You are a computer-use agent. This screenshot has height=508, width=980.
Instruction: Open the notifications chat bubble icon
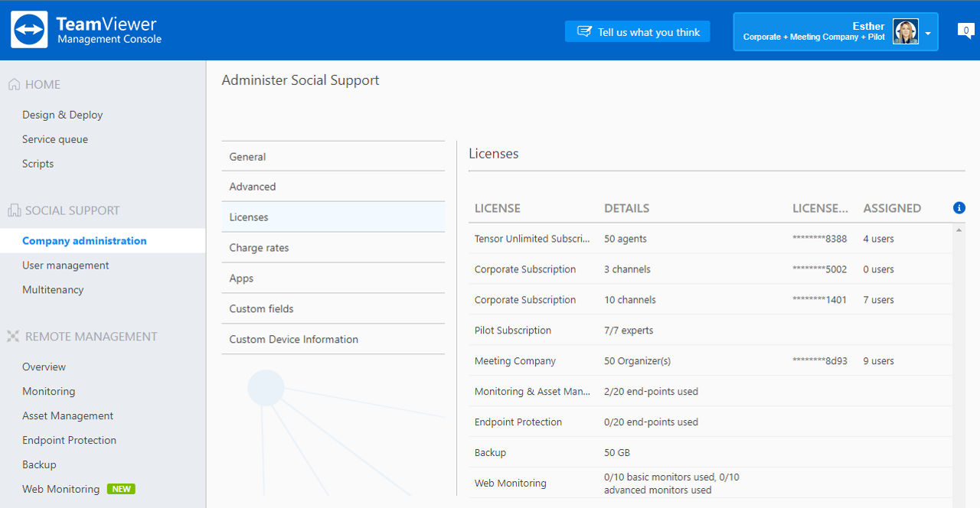coord(966,31)
